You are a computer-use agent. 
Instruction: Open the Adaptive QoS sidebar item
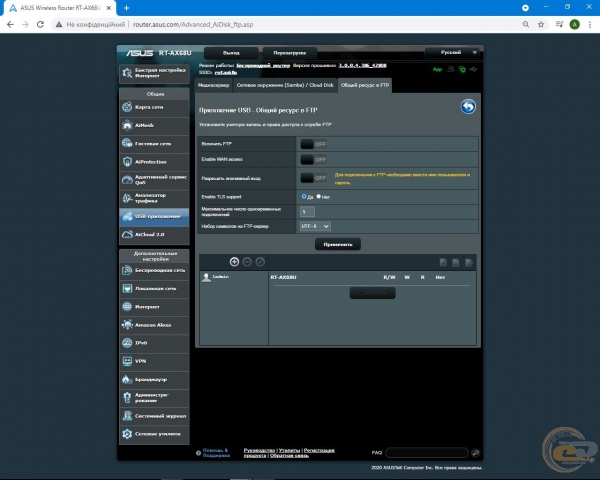coord(154,180)
